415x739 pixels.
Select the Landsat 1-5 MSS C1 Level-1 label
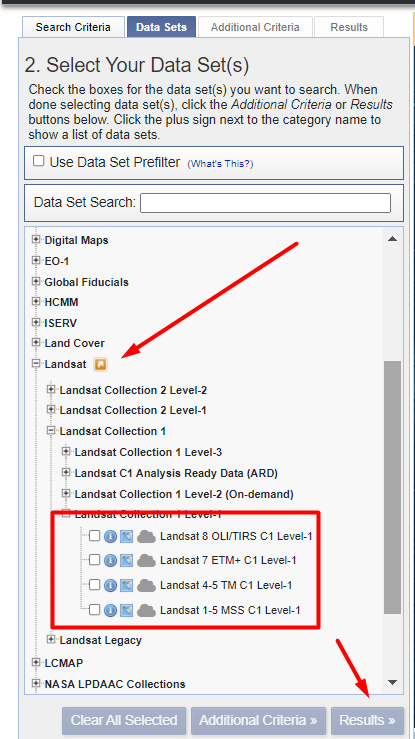coord(230,610)
